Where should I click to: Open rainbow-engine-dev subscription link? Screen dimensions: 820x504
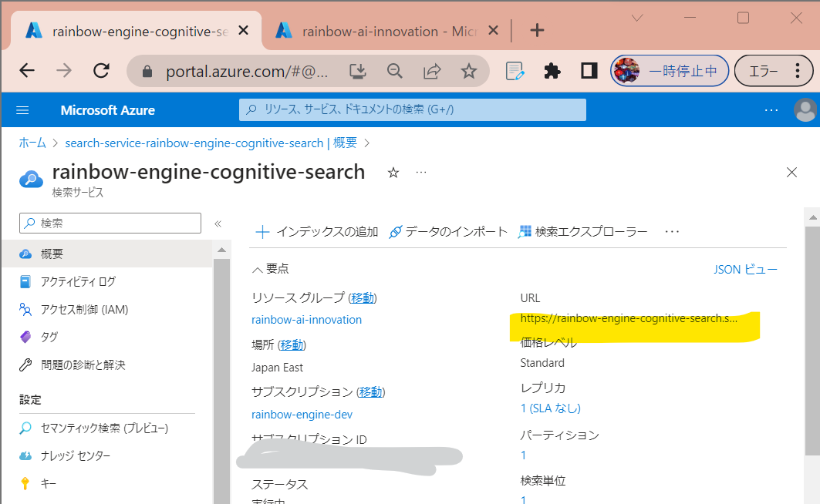pos(302,415)
